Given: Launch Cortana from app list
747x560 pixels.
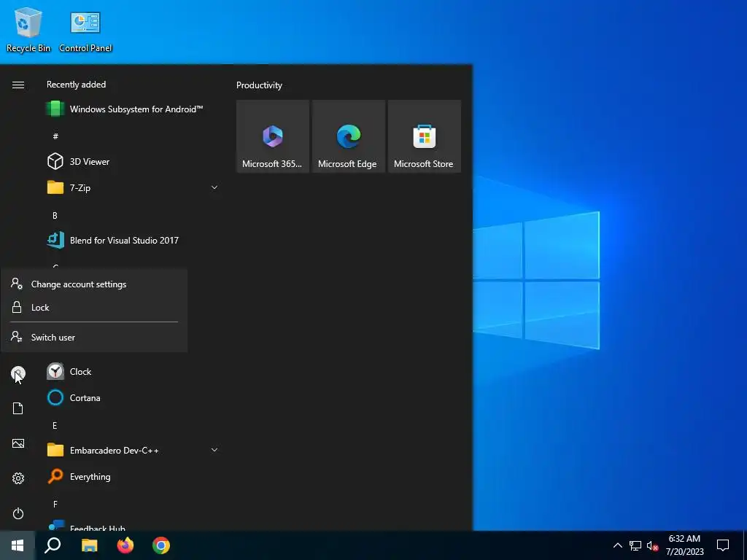Looking at the screenshot, I should 132,397.
